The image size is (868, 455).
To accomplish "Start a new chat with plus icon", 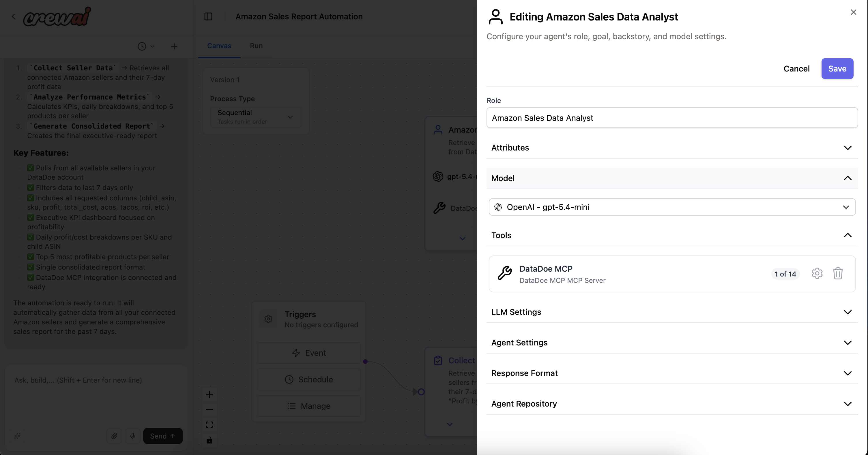I will 174,46.
